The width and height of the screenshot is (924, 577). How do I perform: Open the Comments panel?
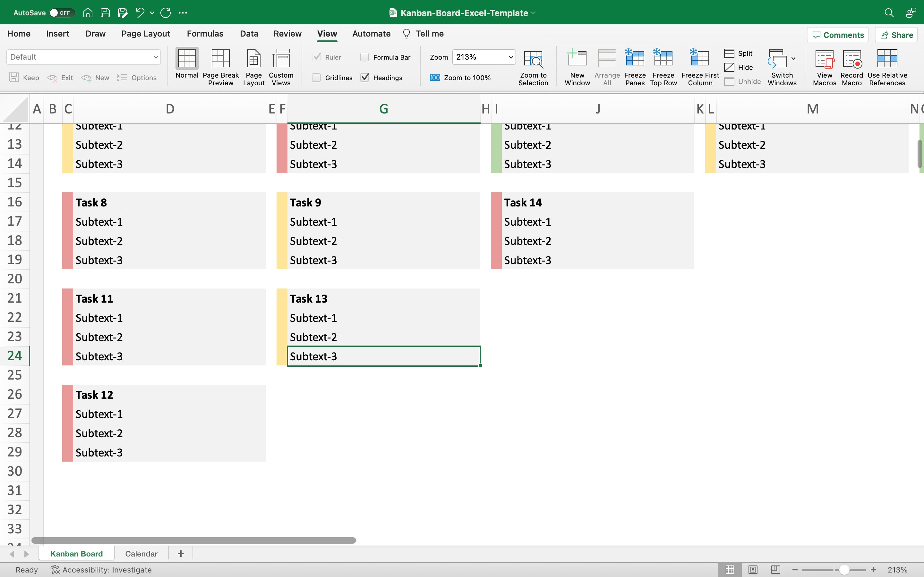(x=837, y=34)
